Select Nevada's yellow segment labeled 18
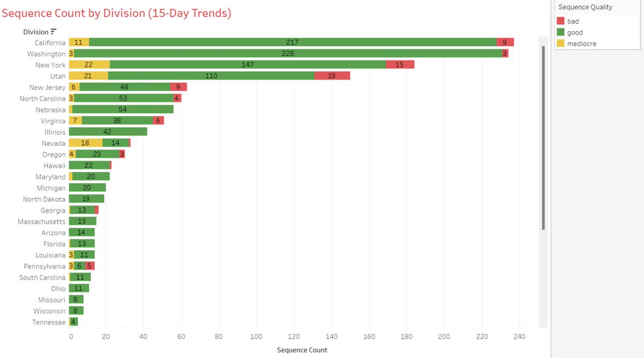This screenshot has width=644, height=358. pyautogui.click(x=85, y=143)
